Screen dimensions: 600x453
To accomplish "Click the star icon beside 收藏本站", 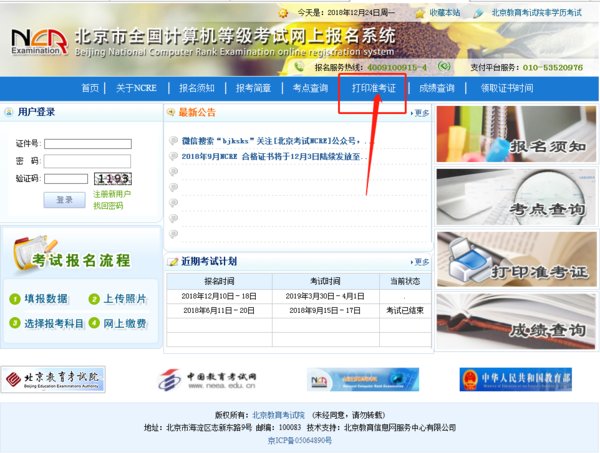I will coord(420,14).
